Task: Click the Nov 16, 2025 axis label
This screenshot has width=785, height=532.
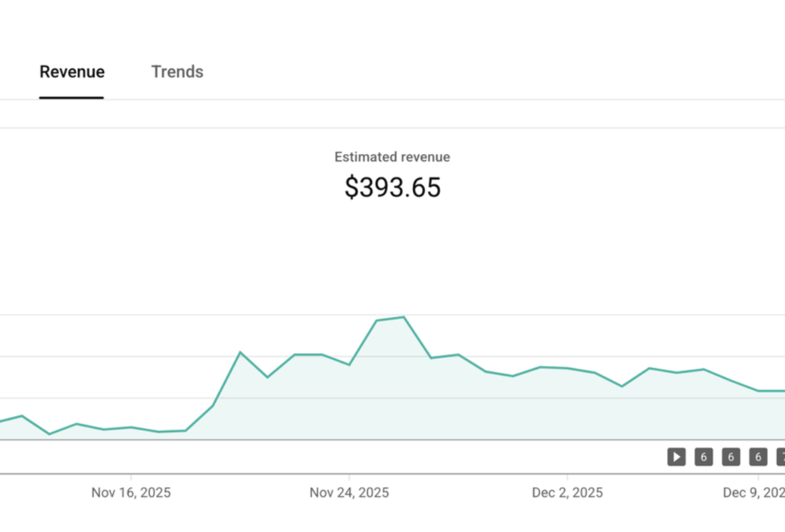Action: pyautogui.click(x=131, y=492)
